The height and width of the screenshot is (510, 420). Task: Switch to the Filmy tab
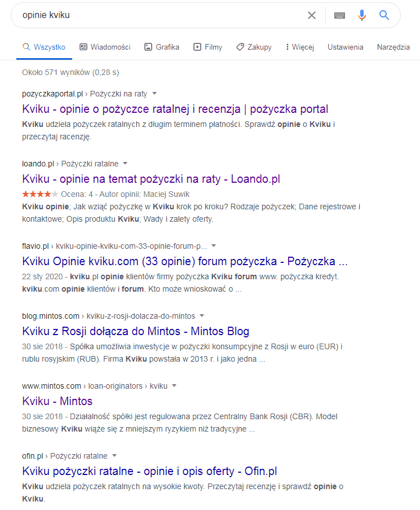click(207, 47)
